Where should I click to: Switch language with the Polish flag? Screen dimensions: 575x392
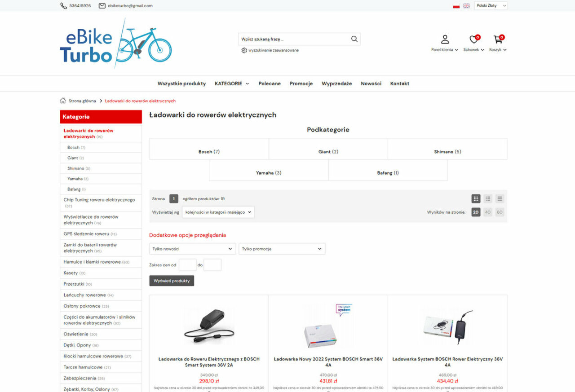click(x=456, y=6)
